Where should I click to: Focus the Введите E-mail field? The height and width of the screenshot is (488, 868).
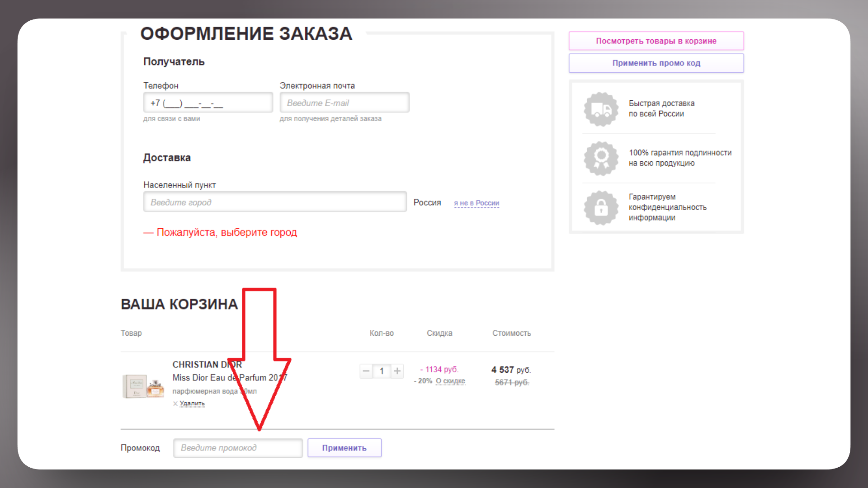[344, 103]
